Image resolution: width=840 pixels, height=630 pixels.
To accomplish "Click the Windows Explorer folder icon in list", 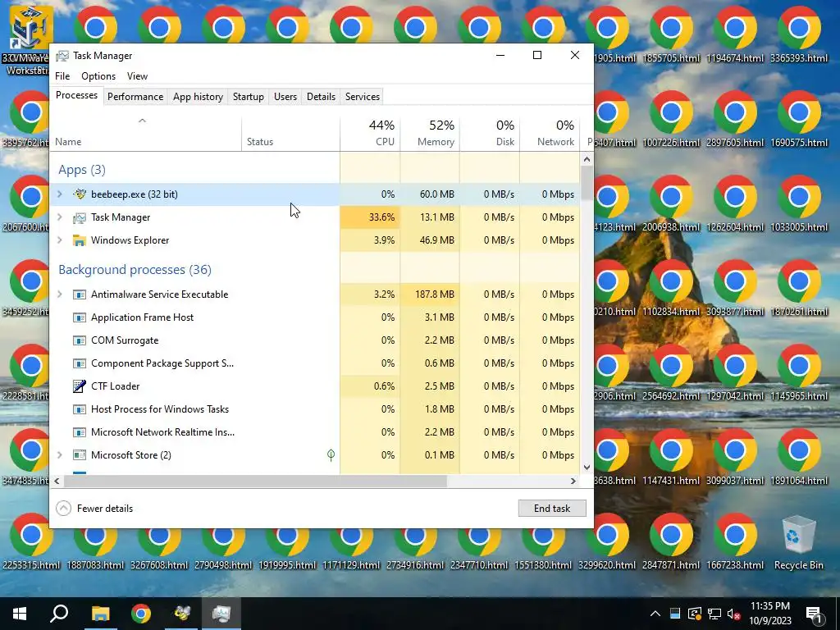I will coord(80,240).
